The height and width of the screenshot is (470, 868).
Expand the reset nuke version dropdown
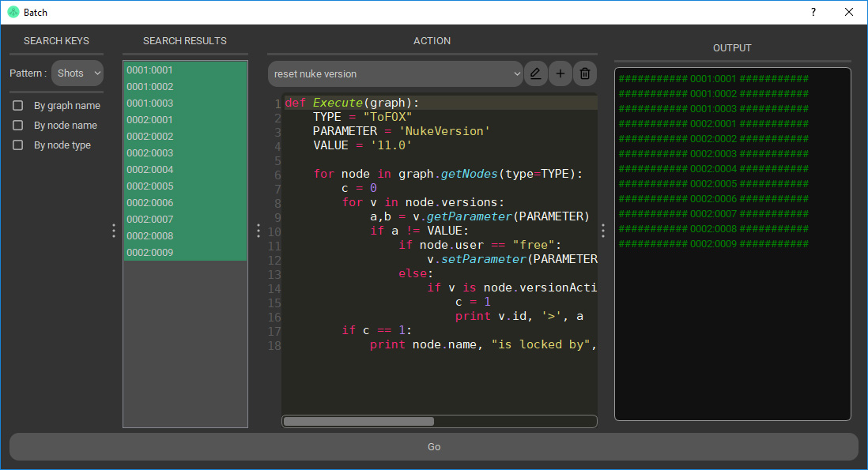[395, 73]
